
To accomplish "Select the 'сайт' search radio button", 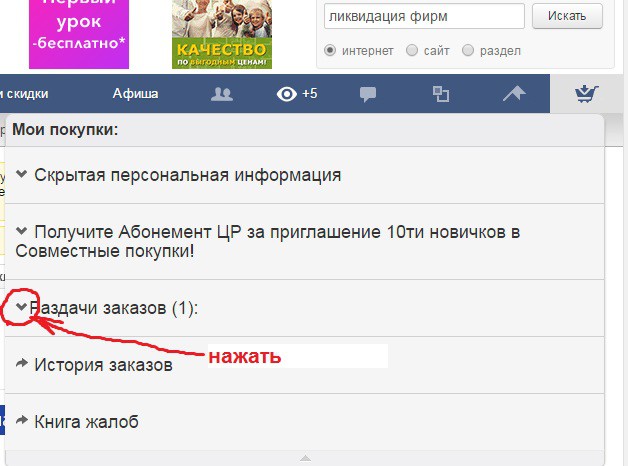I will [x=412, y=50].
